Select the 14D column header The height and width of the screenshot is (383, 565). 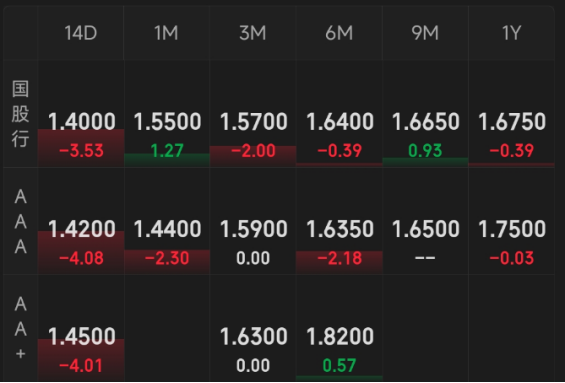coord(81,33)
